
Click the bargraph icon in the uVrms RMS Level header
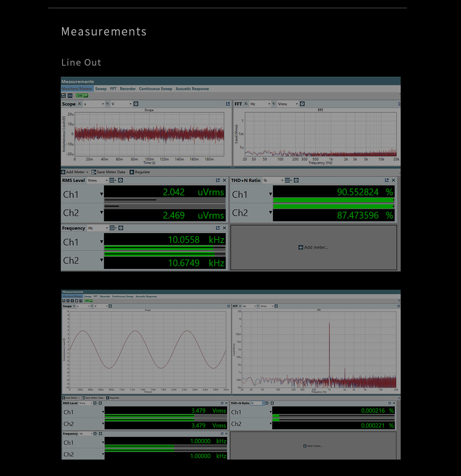pyautogui.click(x=113, y=181)
